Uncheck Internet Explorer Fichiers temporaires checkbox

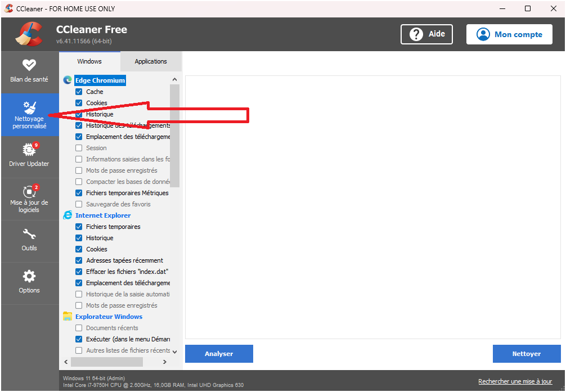click(79, 227)
